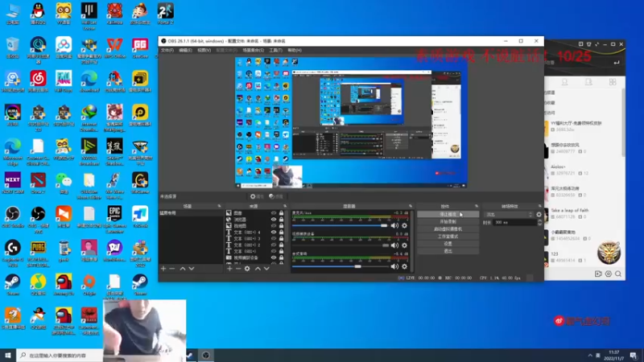The width and height of the screenshot is (644, 362).
Task: Mute the 台式音响 desktop audio track
Action: click(394, 266)
